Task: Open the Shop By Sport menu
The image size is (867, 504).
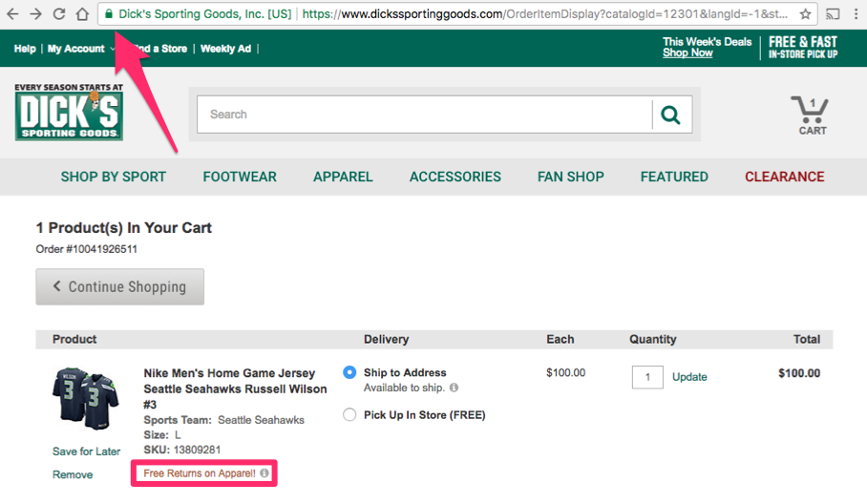Action: (114, 177)
